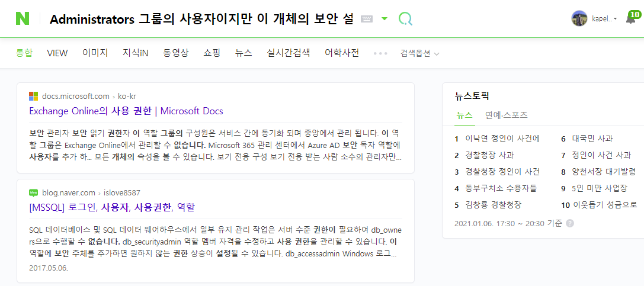Switch to the 뉴스 search tab
The image size is (644, 286).
point(243,53)
